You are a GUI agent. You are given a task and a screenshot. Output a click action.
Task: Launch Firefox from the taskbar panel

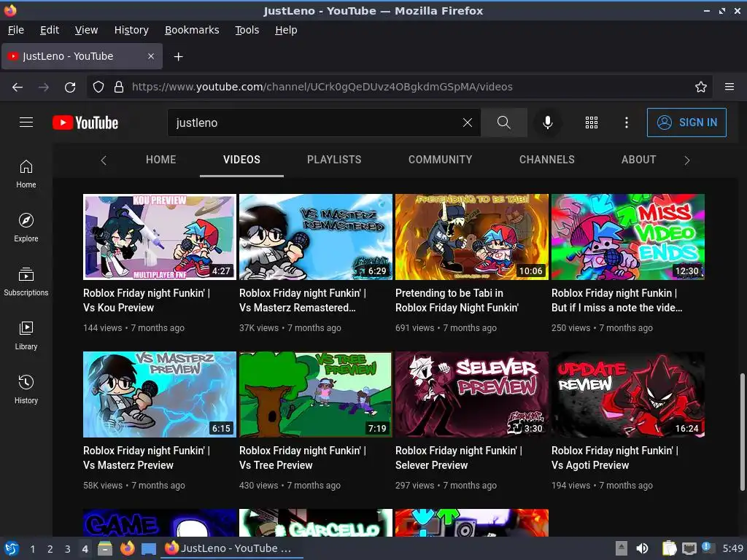[x=127, y=548]
